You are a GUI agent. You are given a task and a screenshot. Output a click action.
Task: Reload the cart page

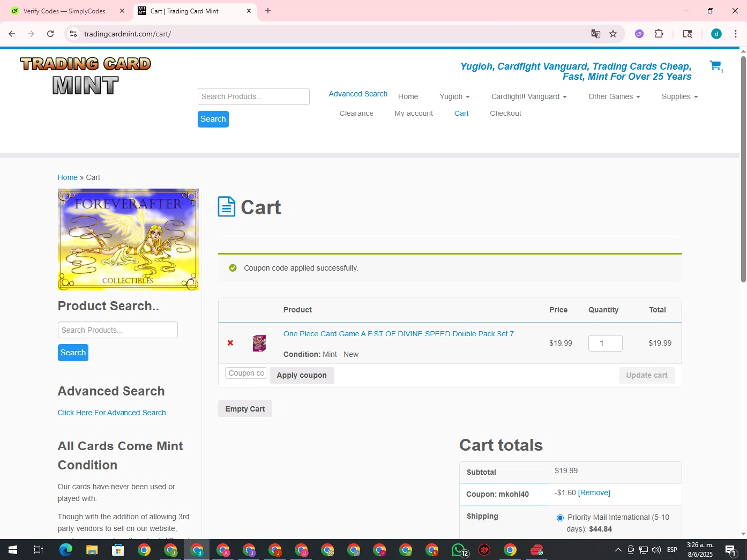(50, 34)
